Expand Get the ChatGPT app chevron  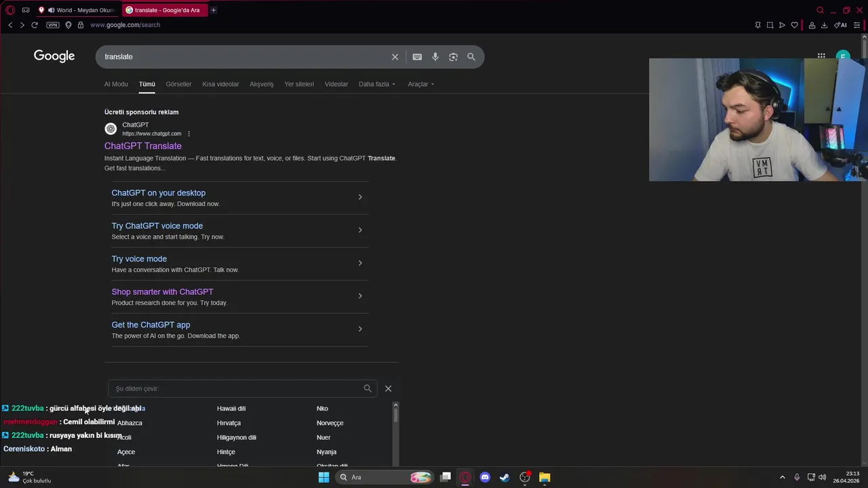click(x=360, y=329)
